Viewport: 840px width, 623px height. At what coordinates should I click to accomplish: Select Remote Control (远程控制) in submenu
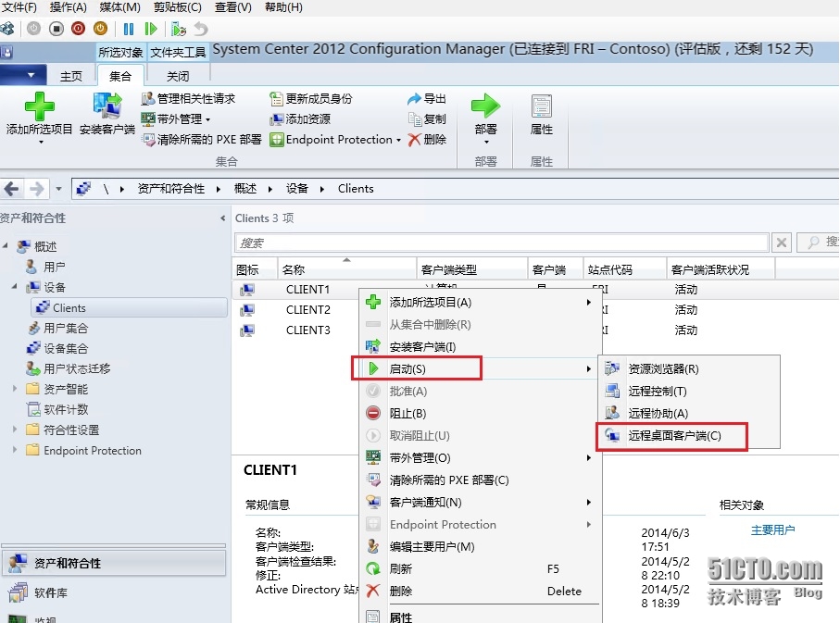click(688, 391)
